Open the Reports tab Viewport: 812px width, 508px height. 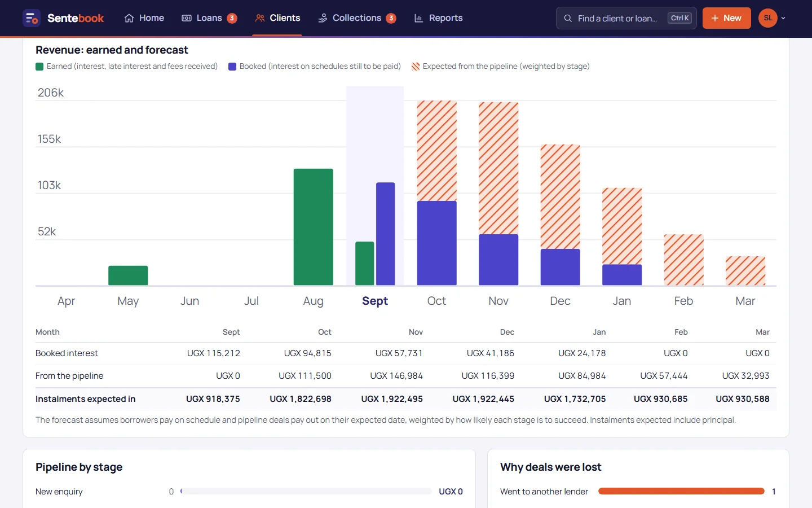tap(438, 18)
